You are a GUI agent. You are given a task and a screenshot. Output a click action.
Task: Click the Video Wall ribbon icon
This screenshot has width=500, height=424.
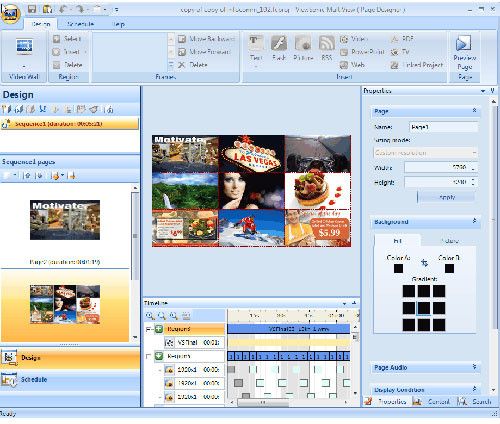[x=24, y=46]
